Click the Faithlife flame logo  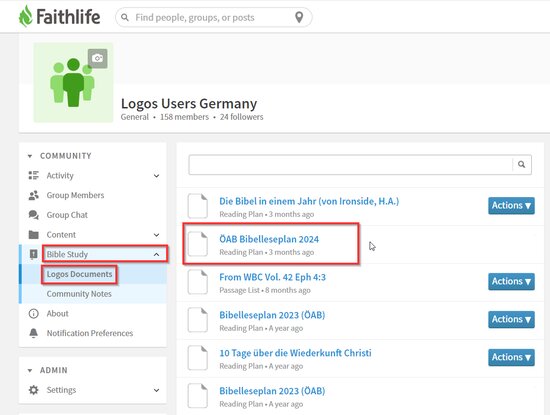click(25, 16)
